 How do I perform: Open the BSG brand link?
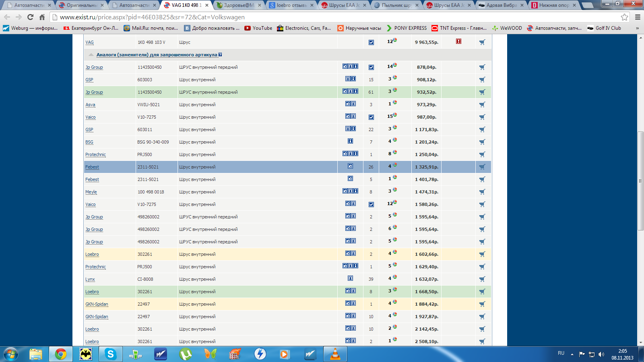point(89,142)
